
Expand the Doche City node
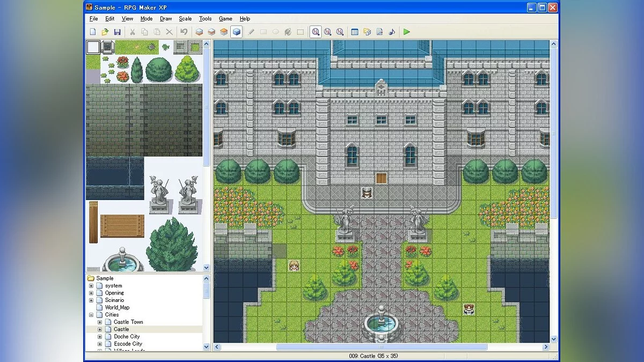(x=100, y=336)
